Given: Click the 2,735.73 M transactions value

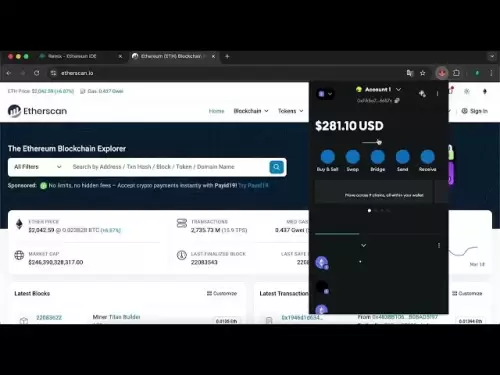Looking at the screenshot, I should pos(205,230).
